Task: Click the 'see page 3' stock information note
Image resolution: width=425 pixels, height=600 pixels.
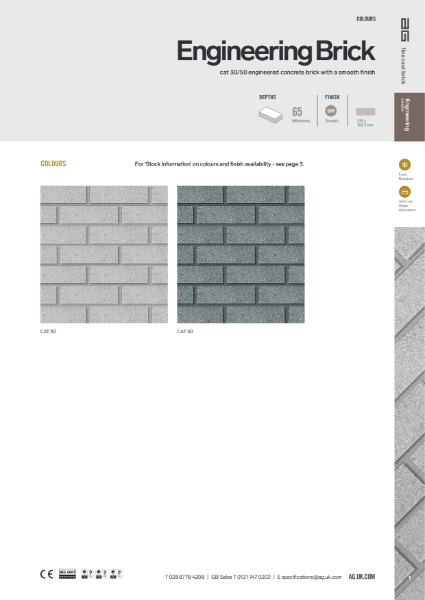Action: tap(219, 164)
